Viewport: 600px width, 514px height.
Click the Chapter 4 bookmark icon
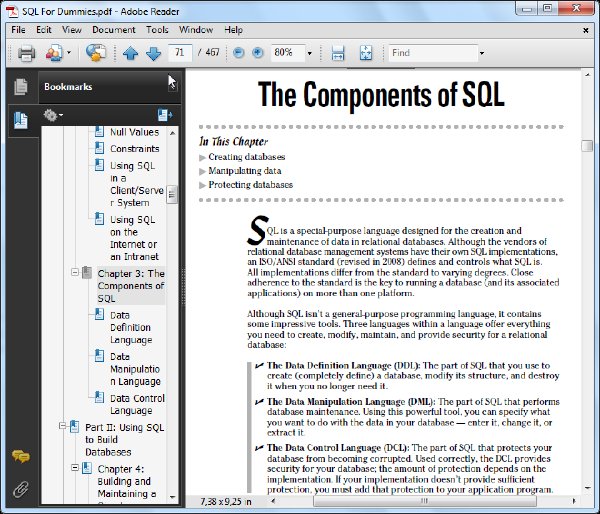87,468
